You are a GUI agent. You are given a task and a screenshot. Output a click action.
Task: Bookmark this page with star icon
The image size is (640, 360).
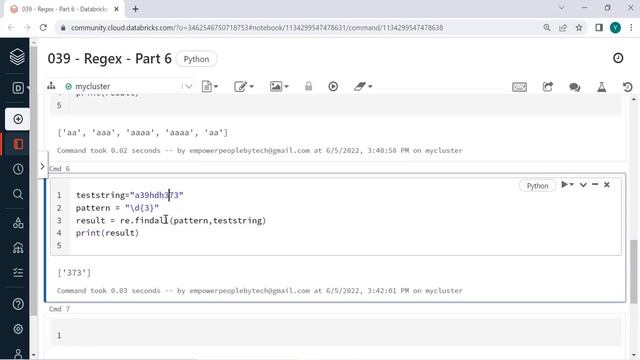coord(579,28)
